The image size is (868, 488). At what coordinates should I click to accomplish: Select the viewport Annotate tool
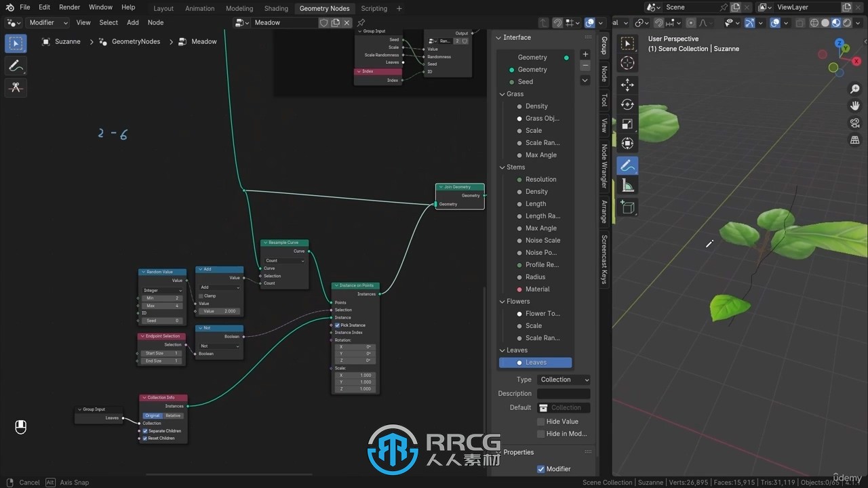627,165
